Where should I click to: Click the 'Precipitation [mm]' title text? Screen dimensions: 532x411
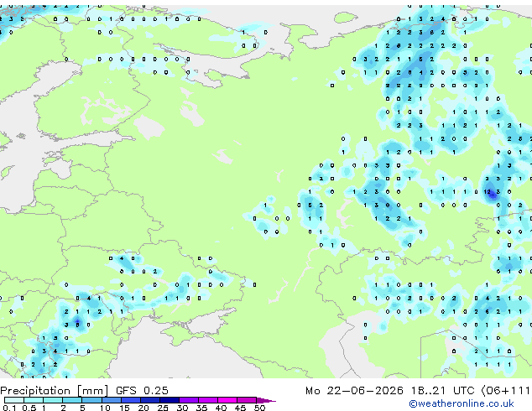55,391
